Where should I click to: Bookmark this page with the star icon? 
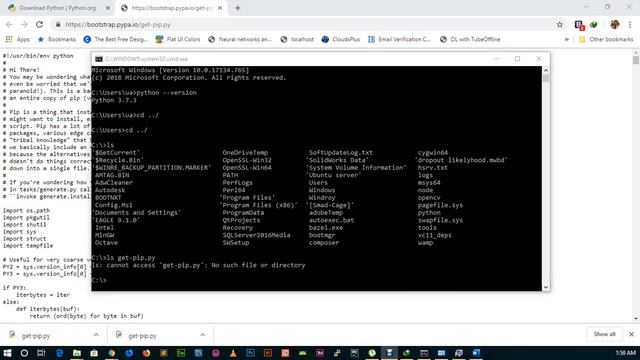click(560, 24)
